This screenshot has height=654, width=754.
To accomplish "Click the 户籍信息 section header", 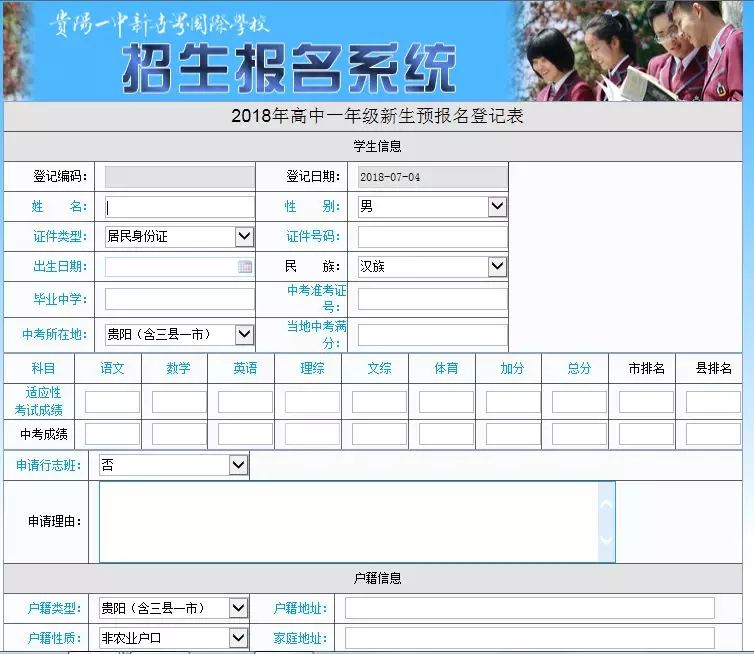I will click(377, 578).
